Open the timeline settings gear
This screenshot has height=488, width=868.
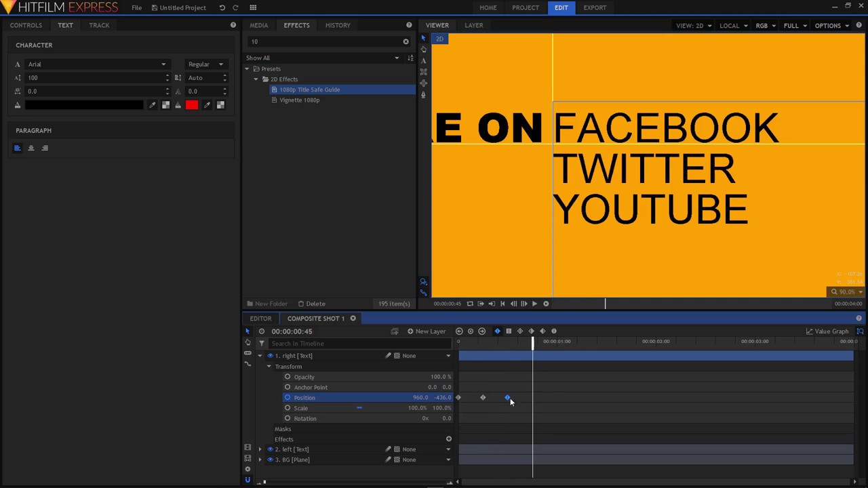click(x=248, y=470)
